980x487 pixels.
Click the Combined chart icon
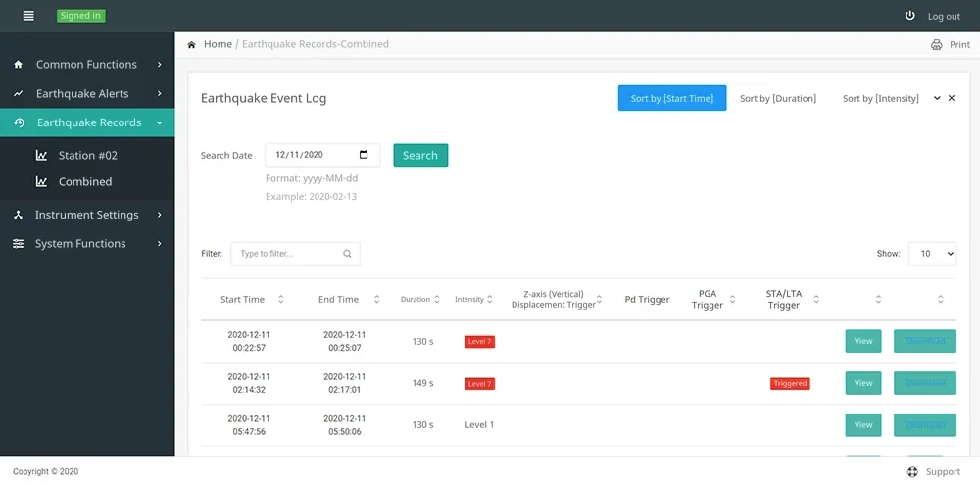[41, 182]
